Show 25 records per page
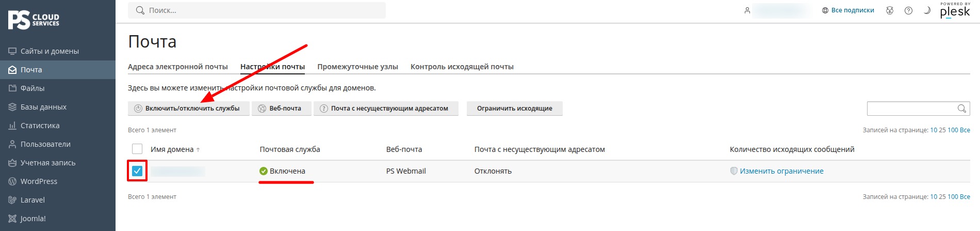The height and width of the screenshot is (231, 980). [x=942, y=130]
